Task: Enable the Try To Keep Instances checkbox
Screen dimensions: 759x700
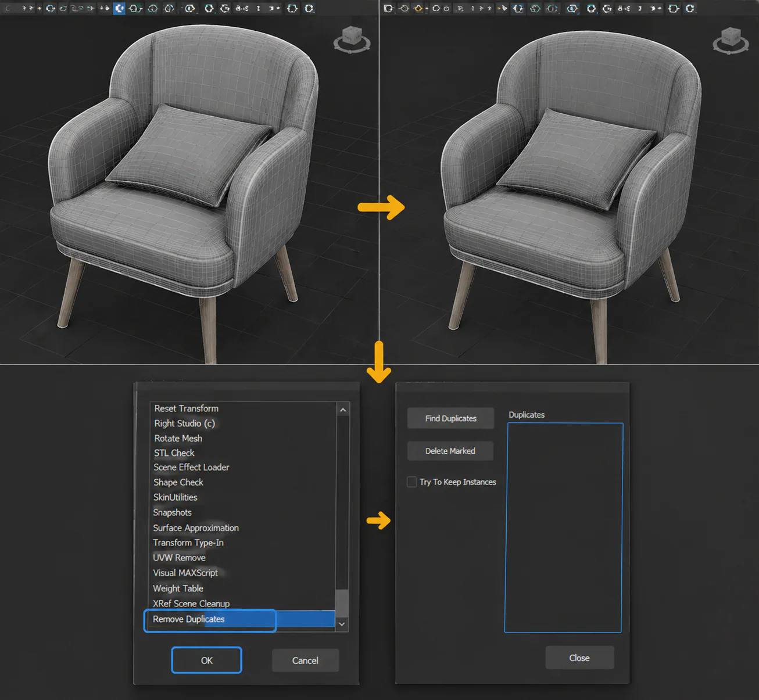Action: click(x=411, y=482)
